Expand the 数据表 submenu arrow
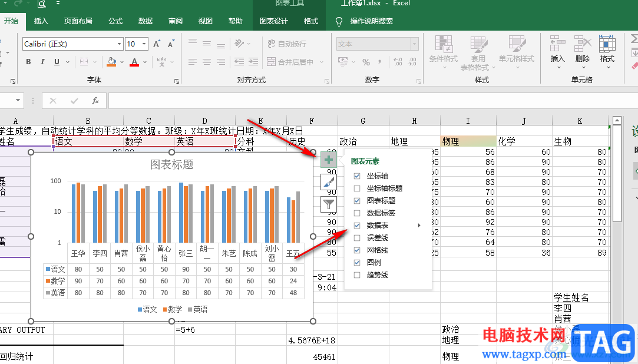 pyautogui.click(x=419, y=226)
